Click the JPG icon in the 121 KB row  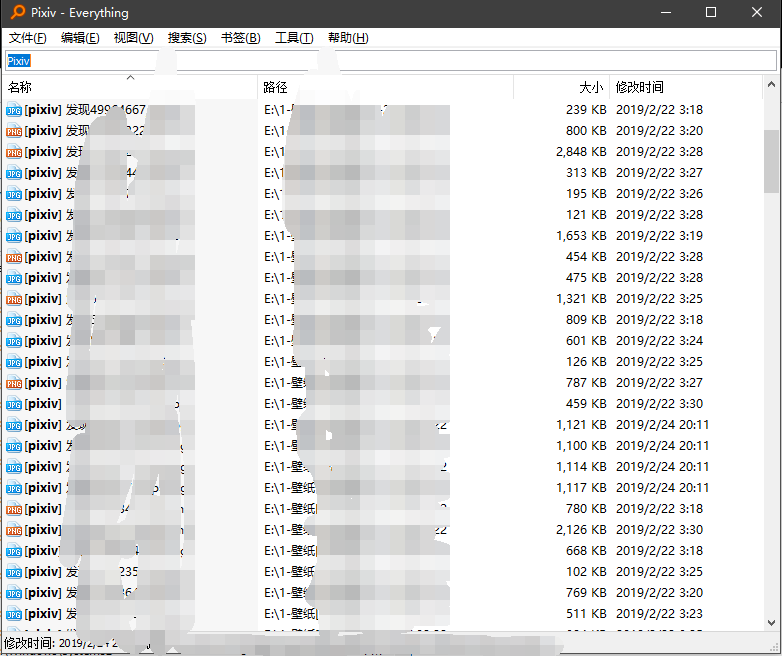click(x=14, y=215)
